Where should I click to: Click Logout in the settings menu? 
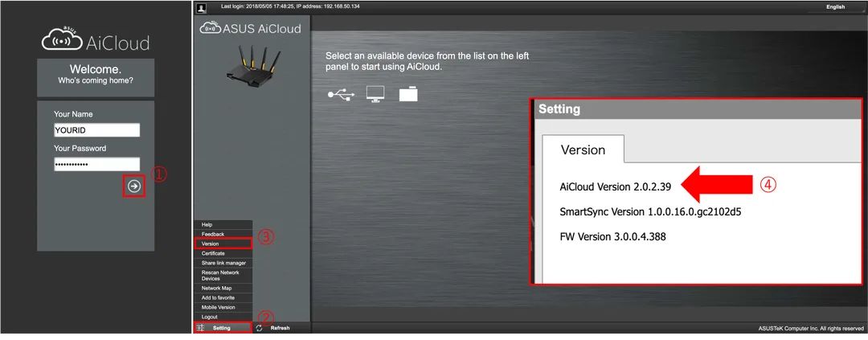tap(223, 317)
